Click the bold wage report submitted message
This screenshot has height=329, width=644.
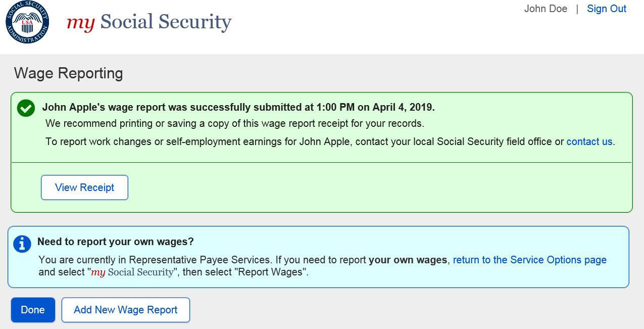tap(238, 107)
